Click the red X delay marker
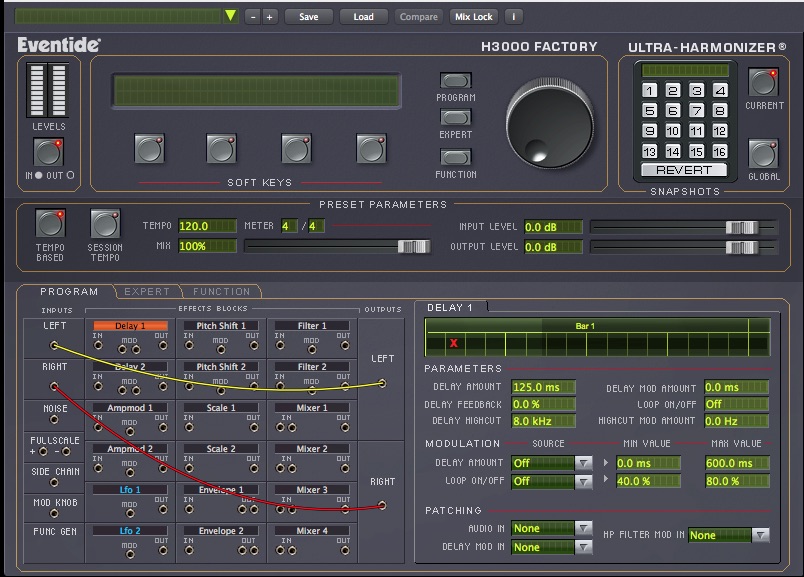The image size is (804, 577). [453, 343]
